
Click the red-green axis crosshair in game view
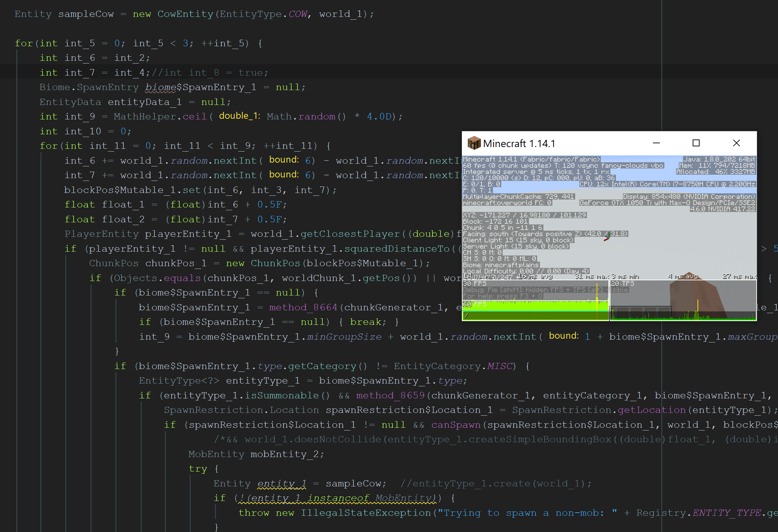coord(607,237)
